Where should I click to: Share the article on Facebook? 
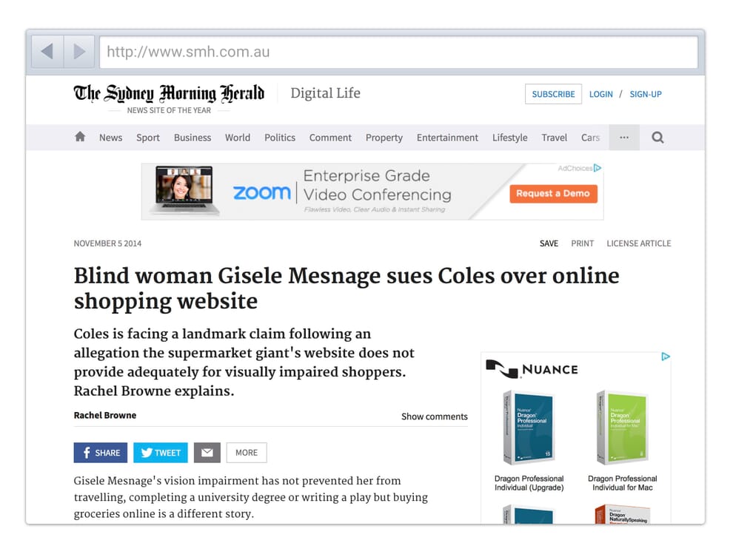[x=101, y=453]
